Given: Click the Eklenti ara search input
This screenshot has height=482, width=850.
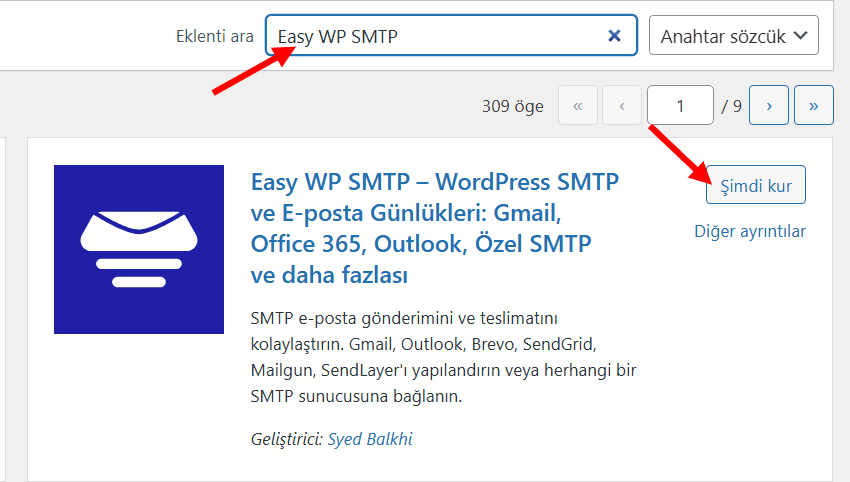Looking at the screenshot, I should click(x=451, y=35).
